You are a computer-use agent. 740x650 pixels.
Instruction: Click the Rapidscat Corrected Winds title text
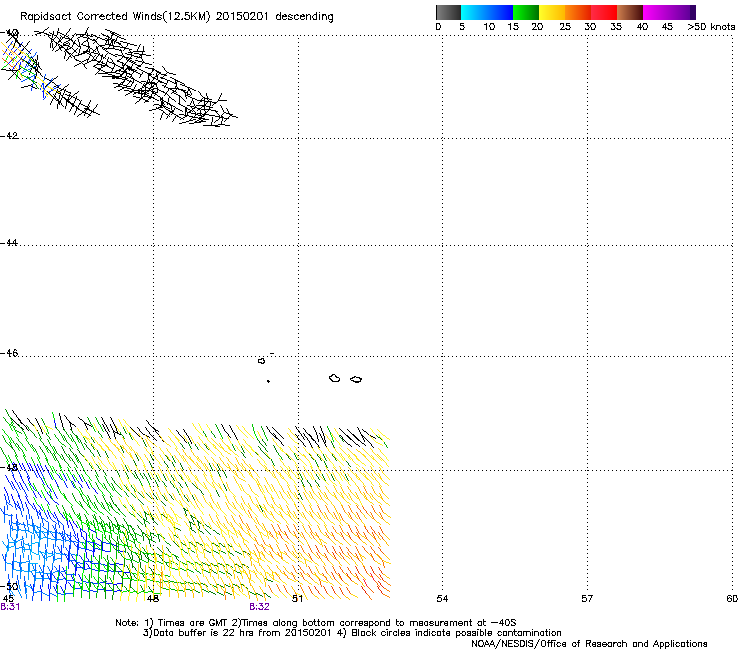pos(177,16)
